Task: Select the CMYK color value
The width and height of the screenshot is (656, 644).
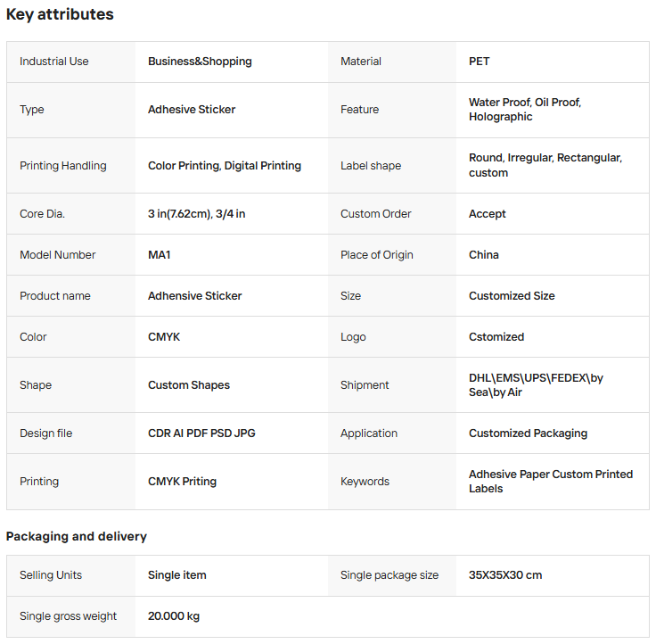Action: (x=164, y=337)
